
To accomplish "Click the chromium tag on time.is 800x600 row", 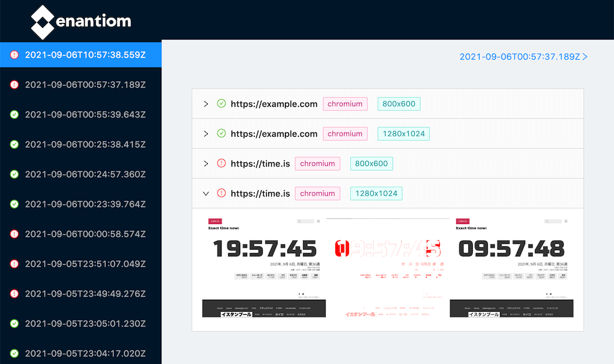I will 317,164.
